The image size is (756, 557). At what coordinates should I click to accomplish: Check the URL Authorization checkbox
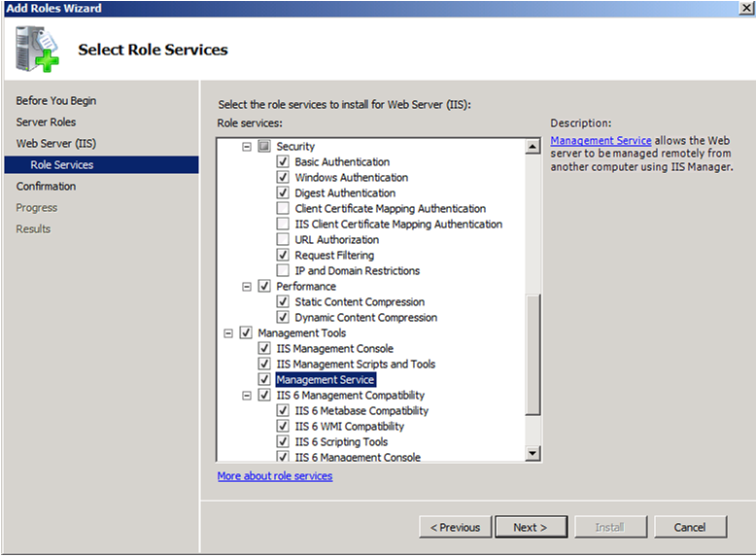(x=283, y=239)
